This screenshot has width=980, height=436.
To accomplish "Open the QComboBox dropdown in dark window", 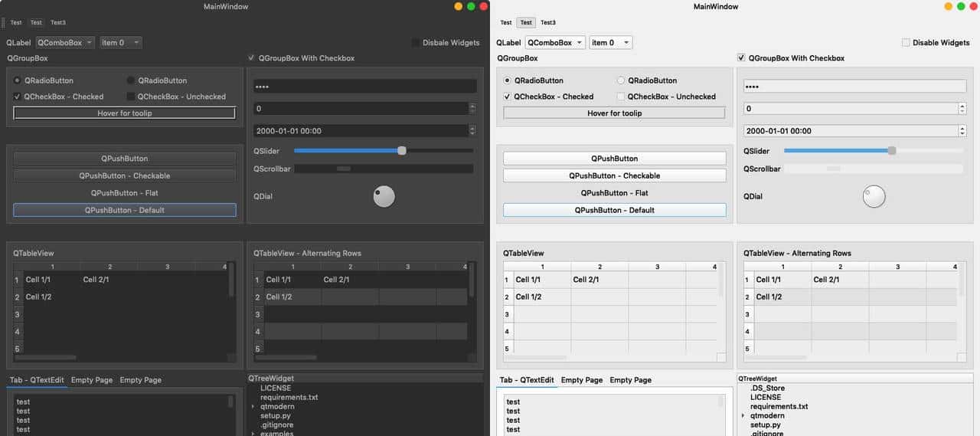I will [x=65, y=43].
